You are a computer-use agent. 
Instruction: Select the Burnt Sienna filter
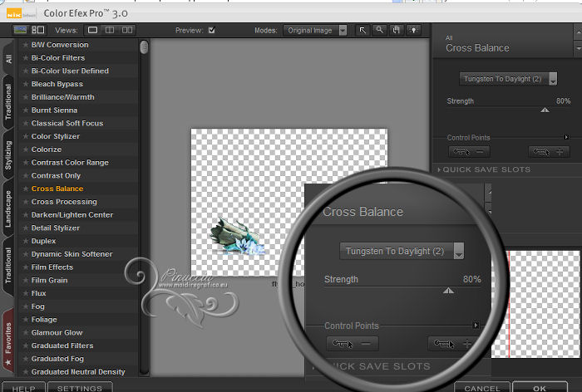click(x=54, y=110)
